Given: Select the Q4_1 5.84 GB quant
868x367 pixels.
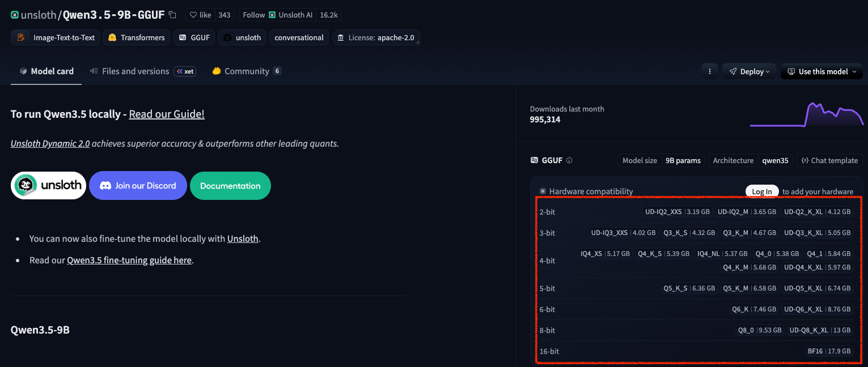Looking at the screenshot, I should pos(828,254).
